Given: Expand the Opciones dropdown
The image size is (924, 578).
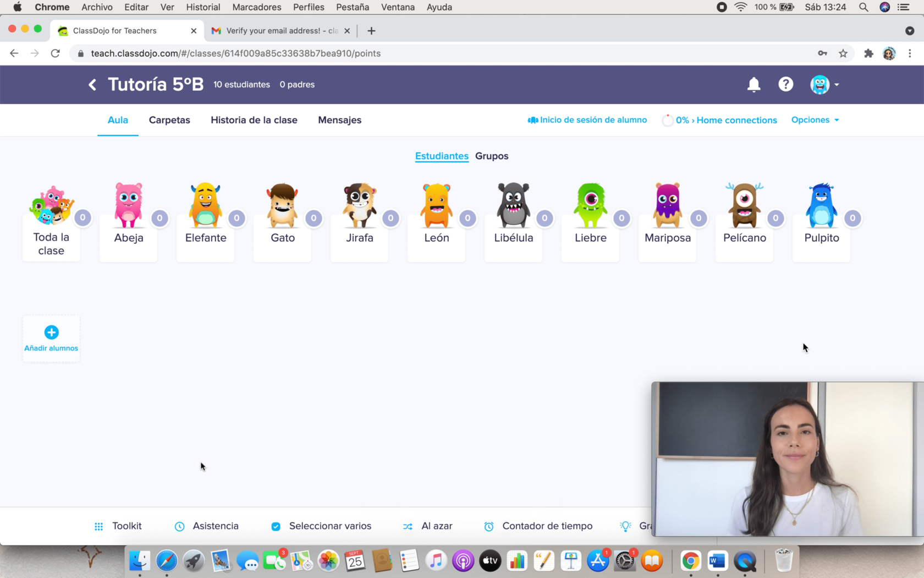Looking at the screenshot, I should pos(815,120).
